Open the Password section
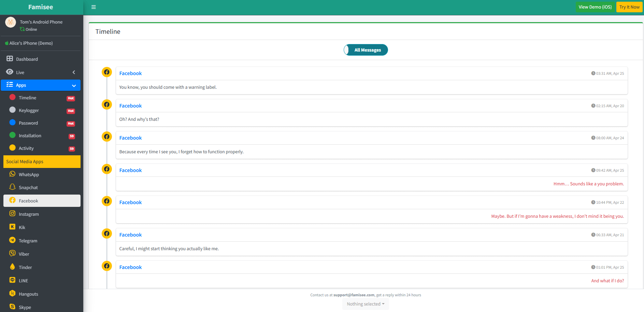 coord(42,123)
